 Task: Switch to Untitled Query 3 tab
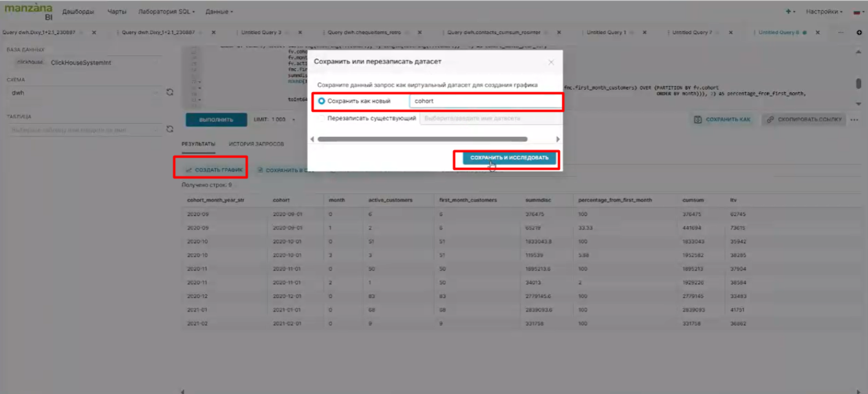[261, 32]
